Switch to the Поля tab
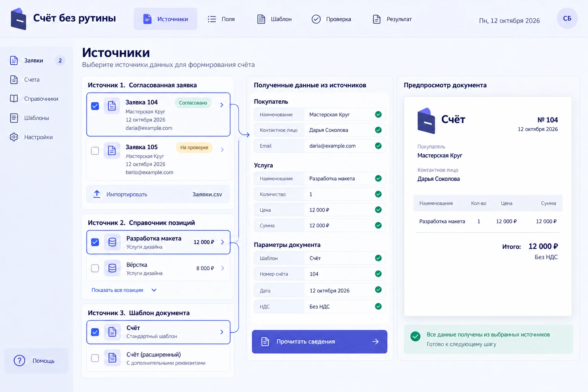588x392 pixels. coord(221,19)
